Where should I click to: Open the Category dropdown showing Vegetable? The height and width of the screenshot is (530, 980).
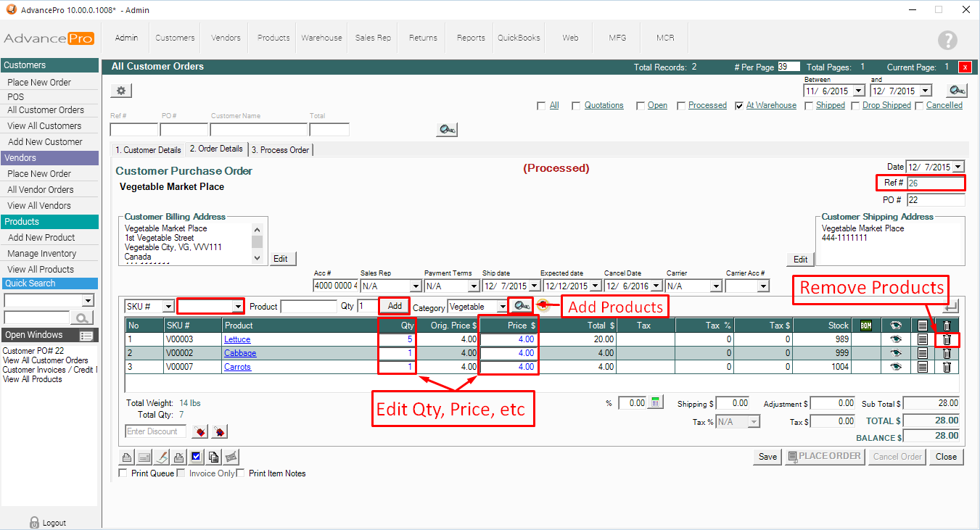[501, 307]
